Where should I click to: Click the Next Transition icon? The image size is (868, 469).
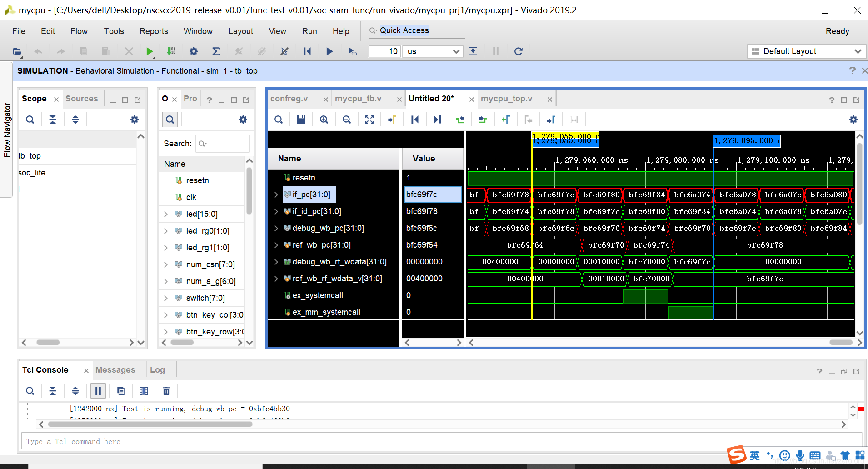point(483,120)
